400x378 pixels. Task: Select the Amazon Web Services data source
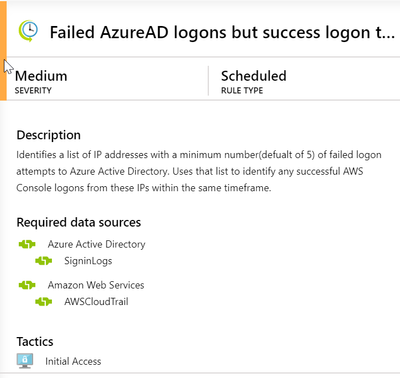tap(96, 285)
